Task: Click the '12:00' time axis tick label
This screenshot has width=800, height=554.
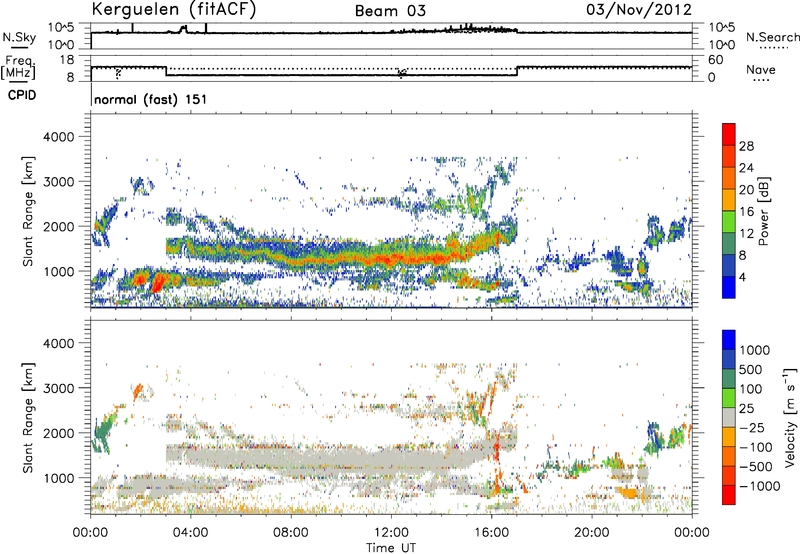Action: 391,533
